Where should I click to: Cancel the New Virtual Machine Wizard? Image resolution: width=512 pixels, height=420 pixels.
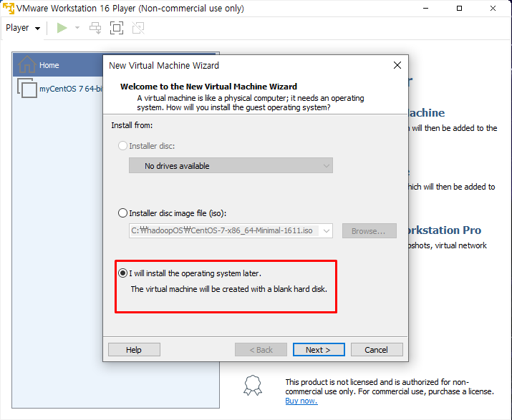[x=377, y=350]
